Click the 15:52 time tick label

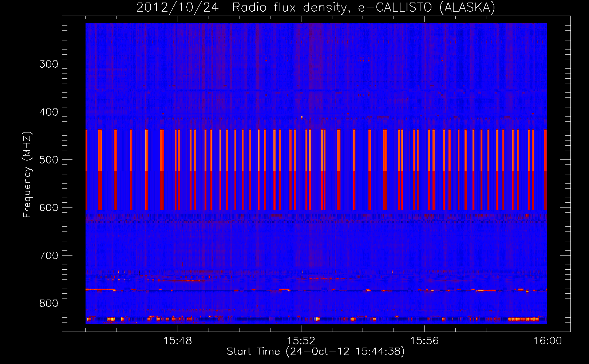[x=301, y=341]
